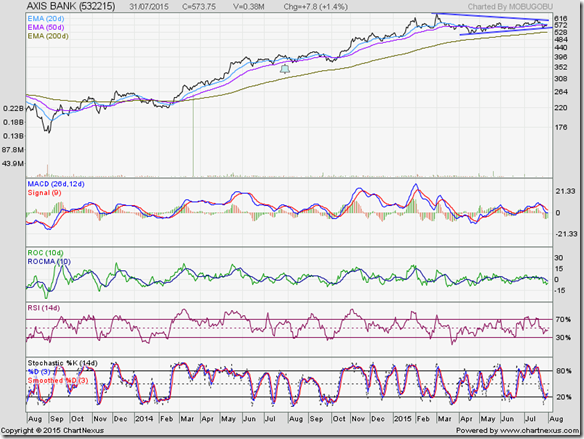This screenshot has width=584, height=439.
Task: Click the -21.33 MACD axis value
Action: 566,234
